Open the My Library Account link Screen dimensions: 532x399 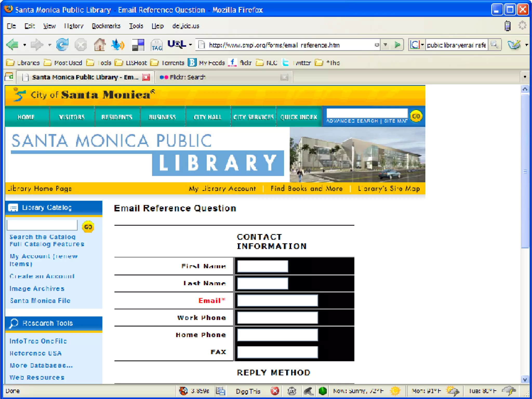click(x=222, y=189)
